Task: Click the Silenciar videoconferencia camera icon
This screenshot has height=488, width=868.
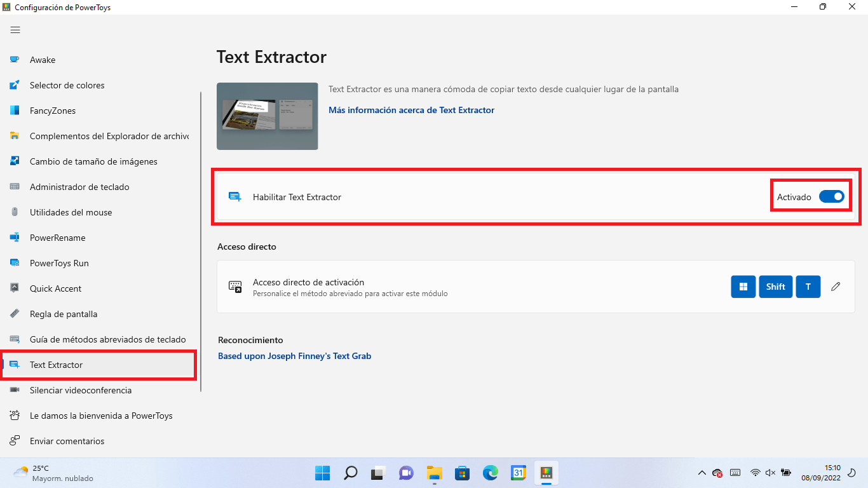Action: (15, 390)
